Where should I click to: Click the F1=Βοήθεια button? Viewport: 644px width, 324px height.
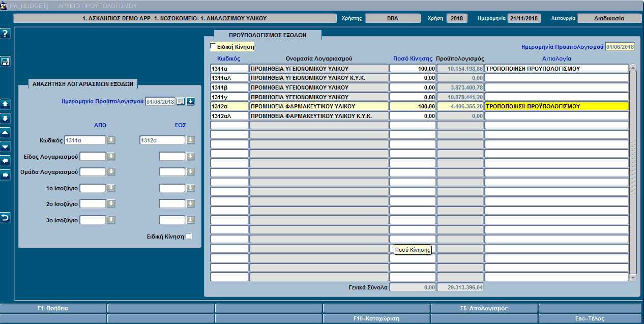point(53,308)
